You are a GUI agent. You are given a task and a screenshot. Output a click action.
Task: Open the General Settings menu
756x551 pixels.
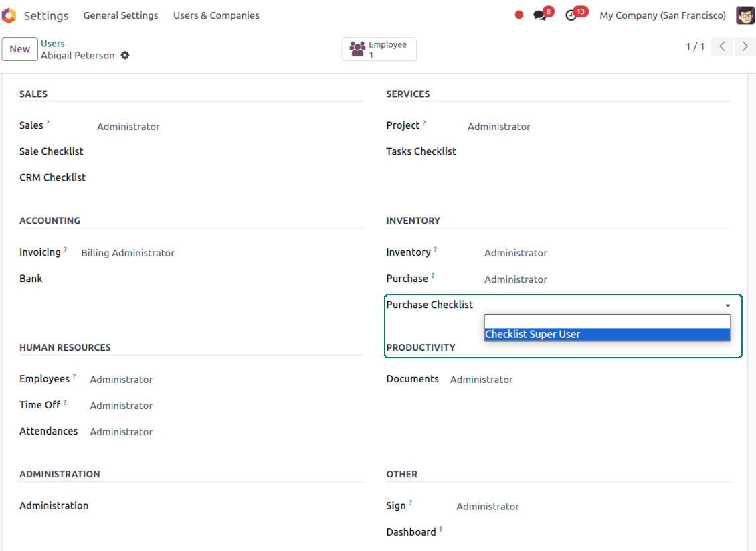click(120, 15)
